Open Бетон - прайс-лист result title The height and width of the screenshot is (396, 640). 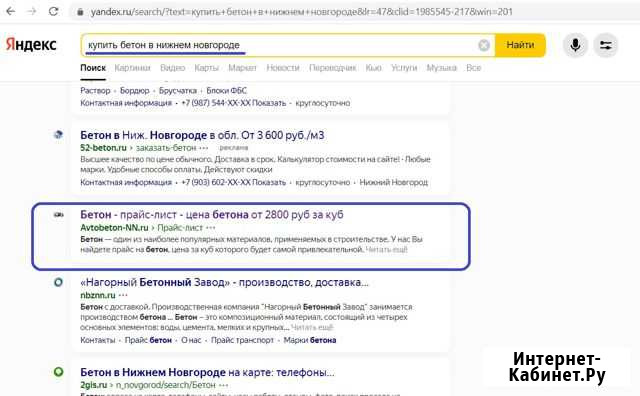(x=212, y=215)
